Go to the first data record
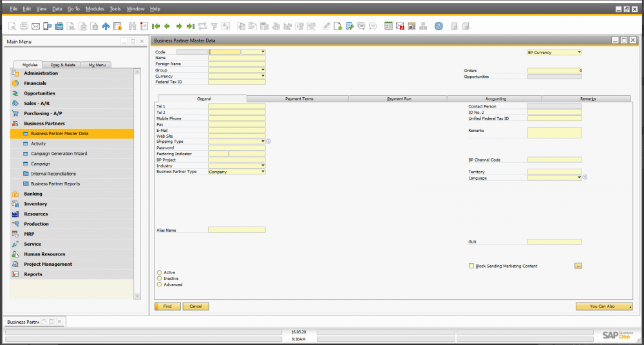This screenshot has height=345, width=644. point(155,26)
